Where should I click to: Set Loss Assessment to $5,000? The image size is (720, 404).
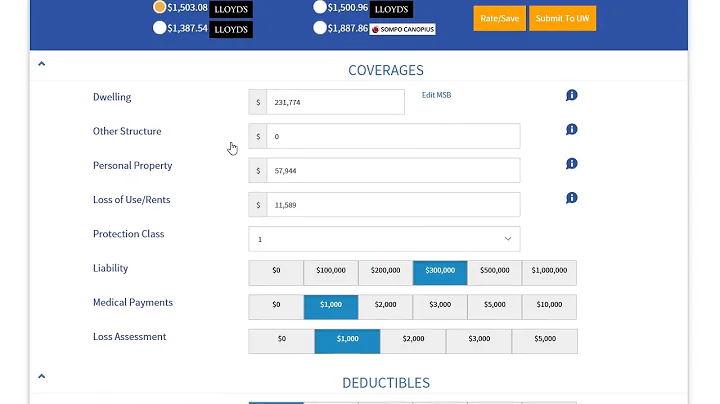pyautogui.click(x=545, y=341)
